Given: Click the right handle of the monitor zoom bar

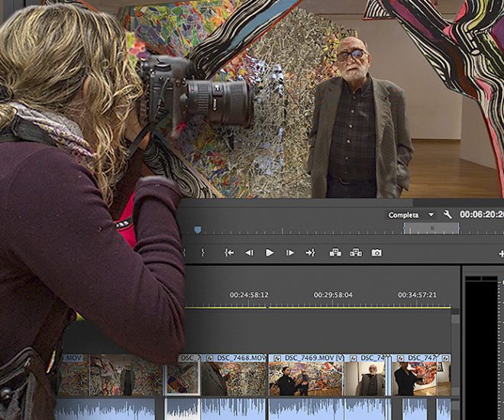Looking at the screenshot, I should [x=459, y=228].
